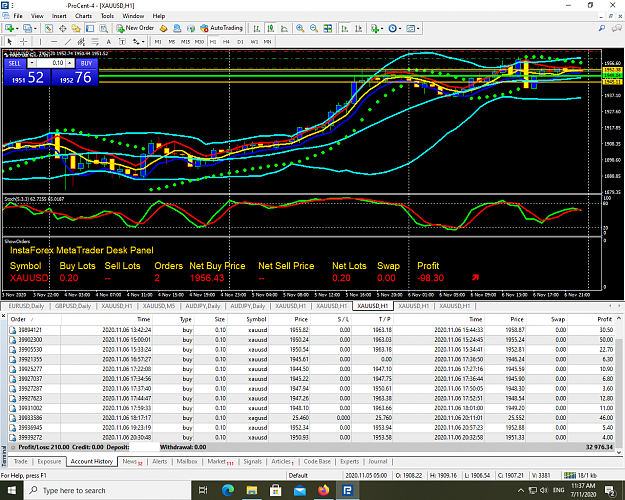Screen dimensions: 625x500
Task: Select the Text Label tool
Action: coord(122,41)
